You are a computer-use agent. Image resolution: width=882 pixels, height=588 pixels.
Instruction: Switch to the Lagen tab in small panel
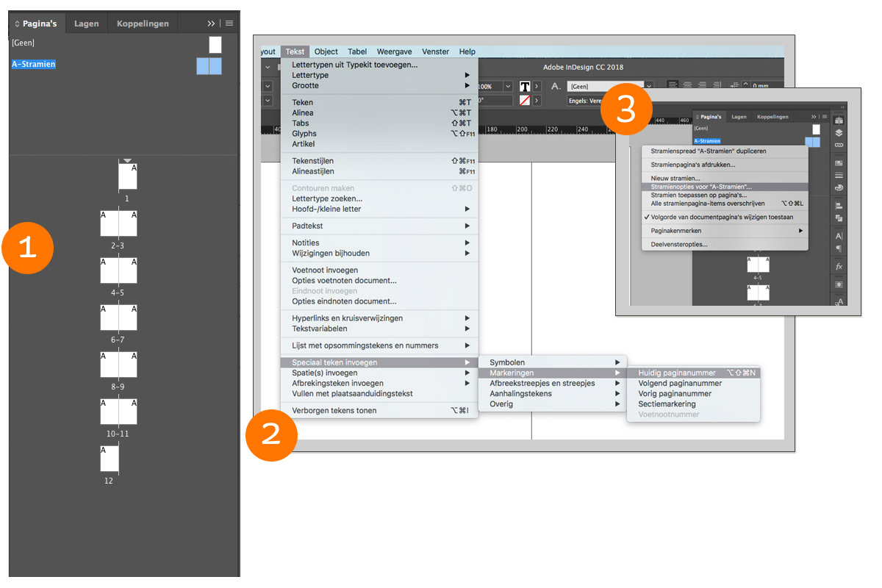739,117
